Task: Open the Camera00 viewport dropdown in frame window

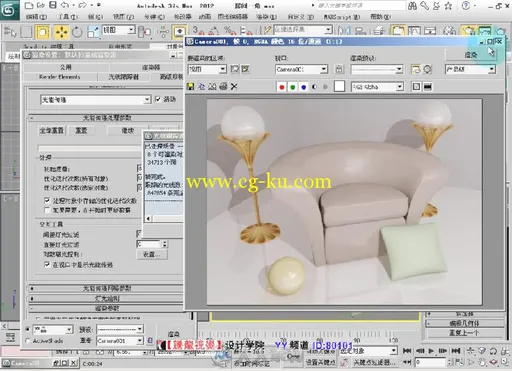Action: pos(302,69)
